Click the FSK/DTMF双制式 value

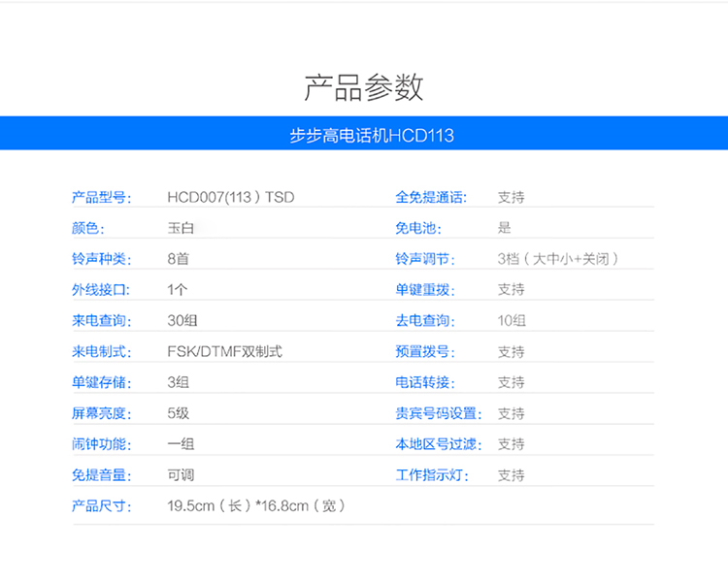click(225, 352)
